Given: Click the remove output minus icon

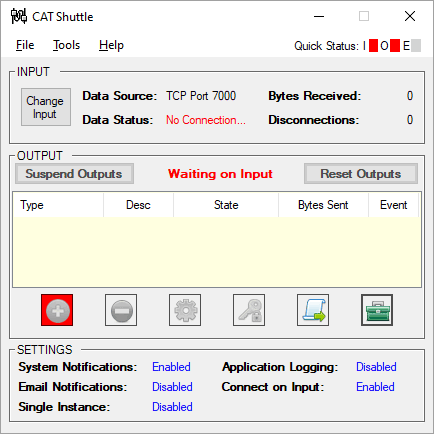Looking at the screenshot, I should pos(121,310).
